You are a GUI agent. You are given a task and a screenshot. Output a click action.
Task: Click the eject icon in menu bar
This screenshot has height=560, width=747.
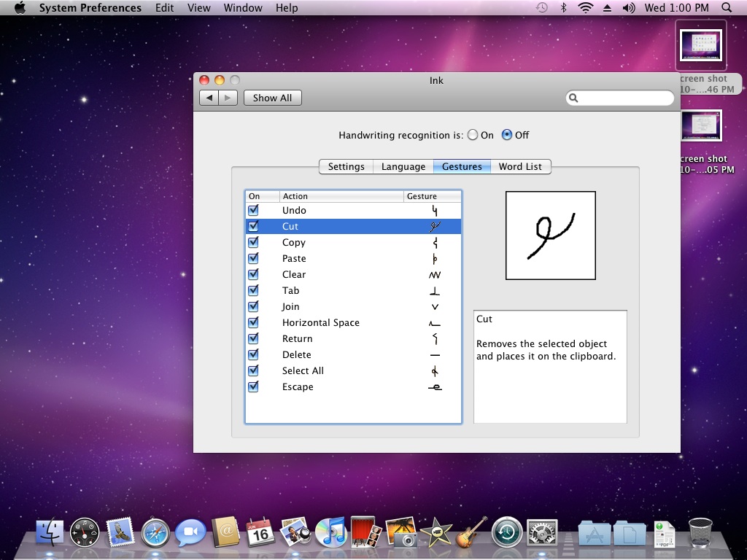[x=608, y=8]
